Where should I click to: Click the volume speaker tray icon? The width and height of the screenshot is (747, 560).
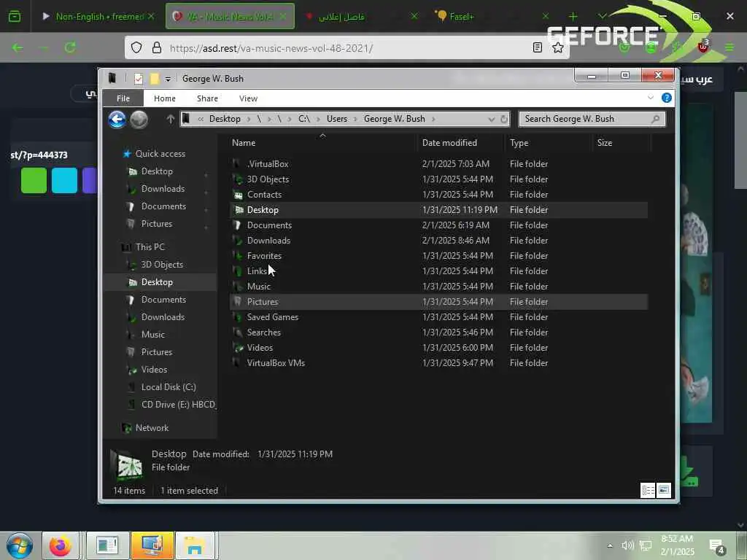pyautogui.click(x=627, y=545)
